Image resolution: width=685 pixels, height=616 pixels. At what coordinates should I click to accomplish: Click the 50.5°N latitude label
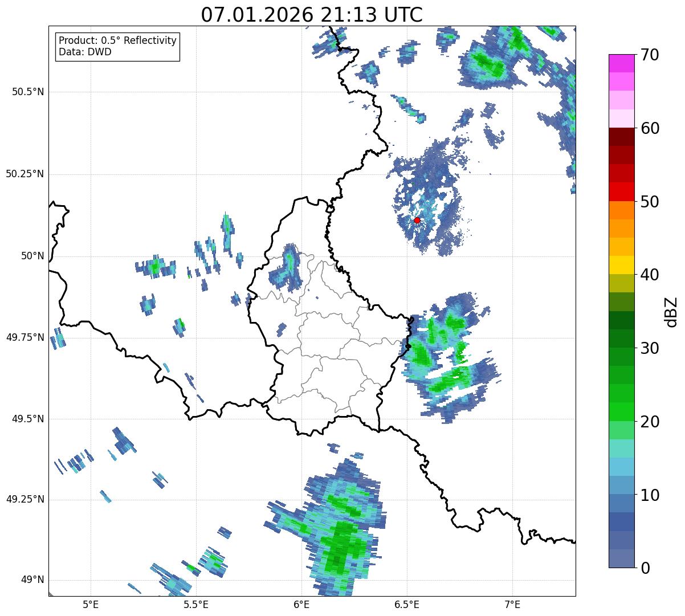(28, 92)
